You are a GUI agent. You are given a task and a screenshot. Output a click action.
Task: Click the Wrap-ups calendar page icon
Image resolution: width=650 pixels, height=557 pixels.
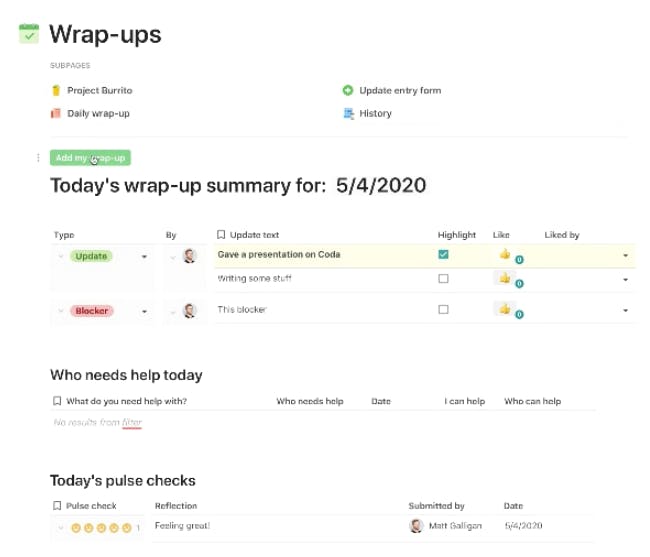(29, 34)
